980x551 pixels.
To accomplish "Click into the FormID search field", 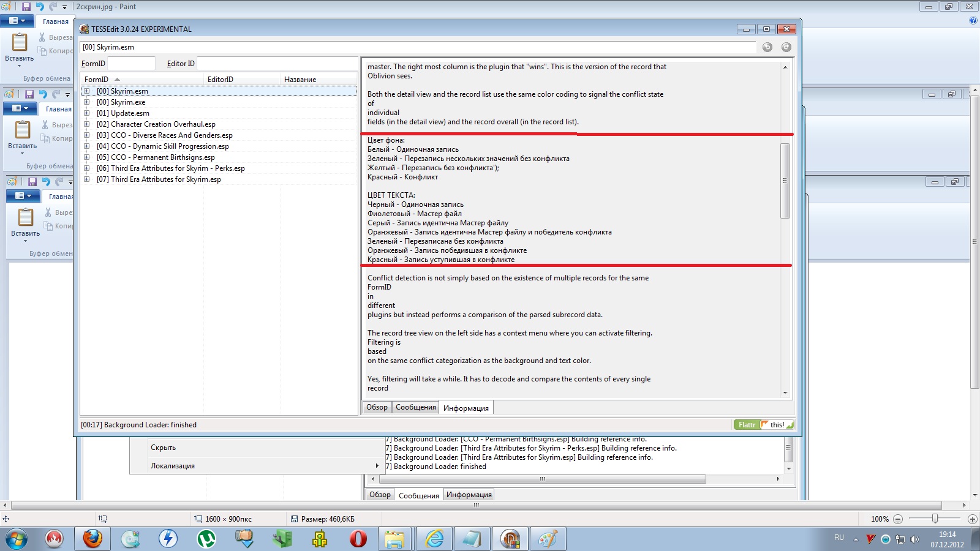I will coord(131,63).
